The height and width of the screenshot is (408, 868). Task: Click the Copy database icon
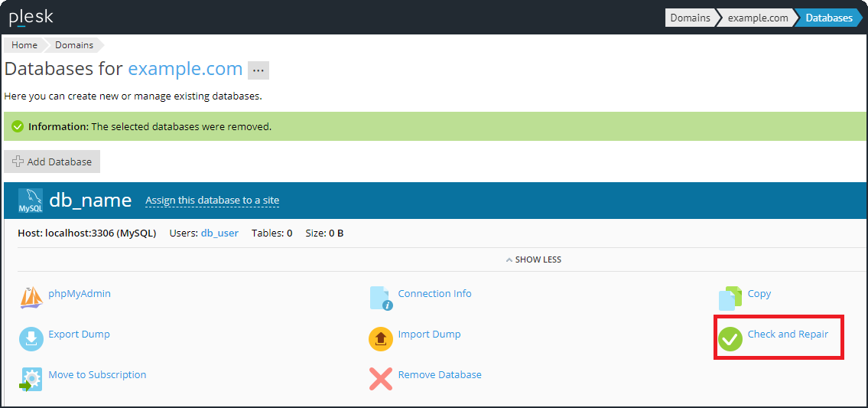(x=730, y=298)
